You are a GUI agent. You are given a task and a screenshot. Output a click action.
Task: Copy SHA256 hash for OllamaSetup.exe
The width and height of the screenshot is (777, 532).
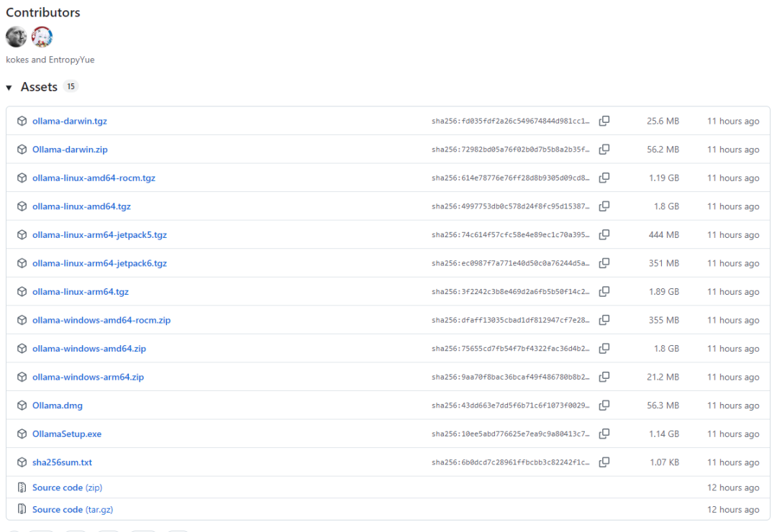604,434
